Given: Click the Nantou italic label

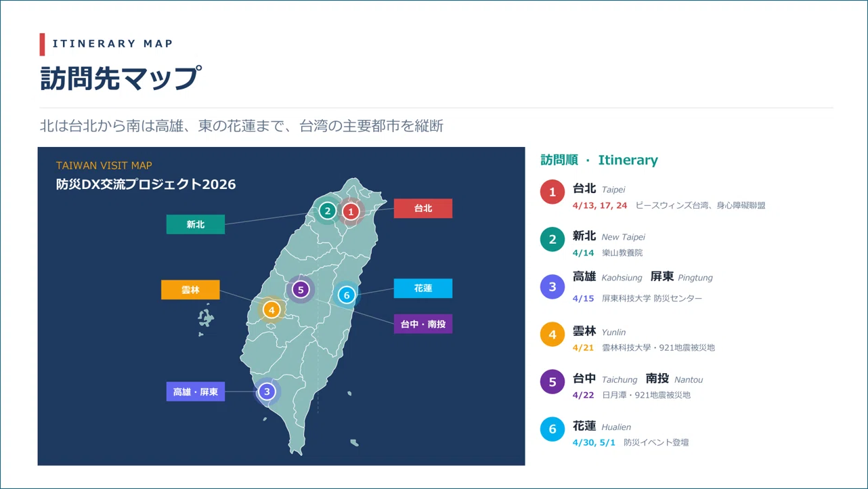Looking at the screenshot, I should point(689,379).
